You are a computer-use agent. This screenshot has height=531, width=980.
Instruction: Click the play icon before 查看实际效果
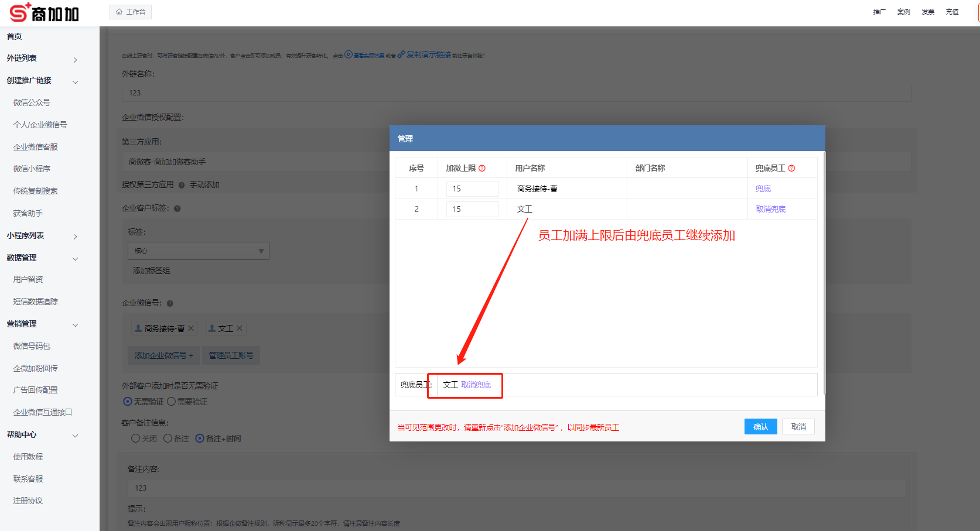(349, 54)
